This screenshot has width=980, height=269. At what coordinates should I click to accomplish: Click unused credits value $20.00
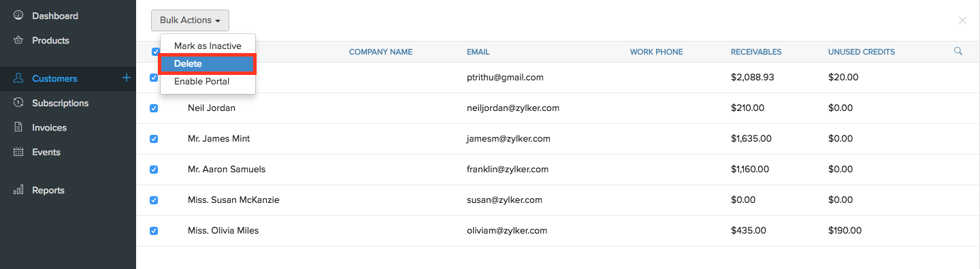843,77
